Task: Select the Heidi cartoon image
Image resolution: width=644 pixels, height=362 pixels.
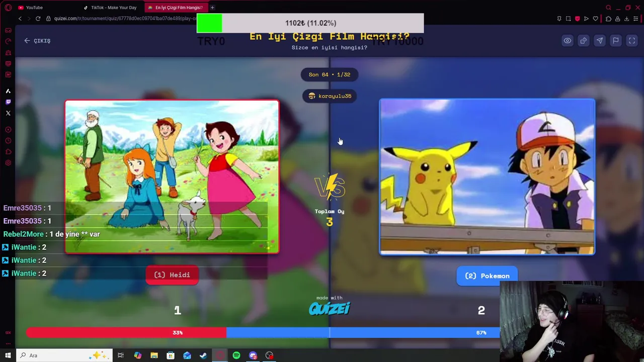Action: coord(172,176)
